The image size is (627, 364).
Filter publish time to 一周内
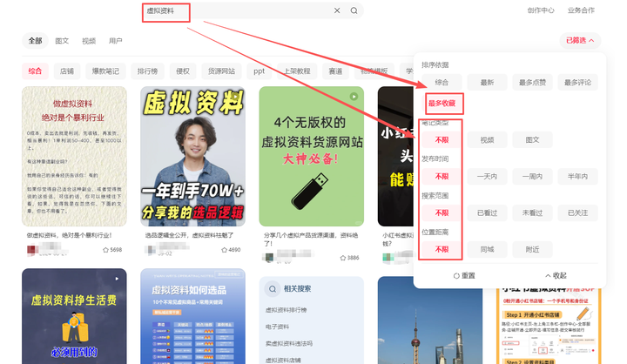coord(532,177)
